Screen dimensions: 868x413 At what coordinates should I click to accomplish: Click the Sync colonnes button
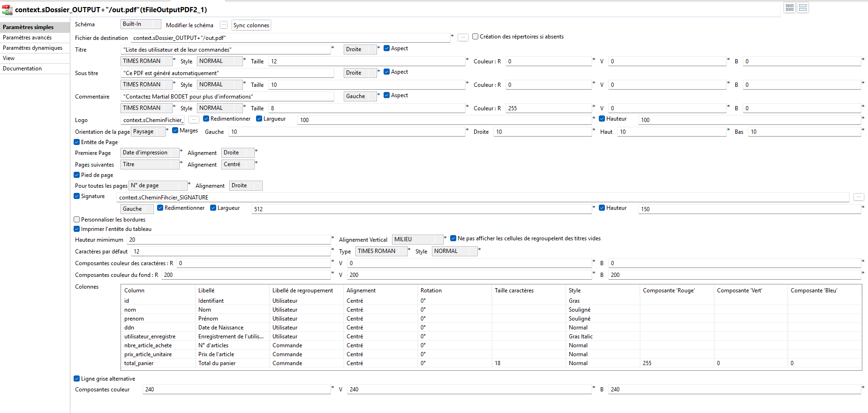tap(251, 25)
